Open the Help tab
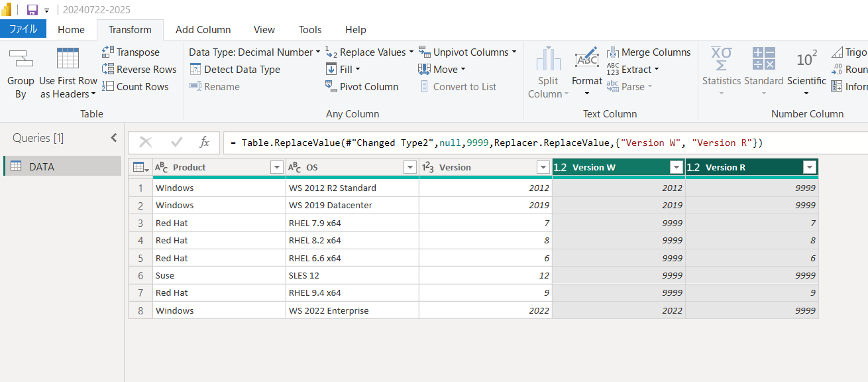The height and width of the screenshot is (382, 868). click(356, 29)
